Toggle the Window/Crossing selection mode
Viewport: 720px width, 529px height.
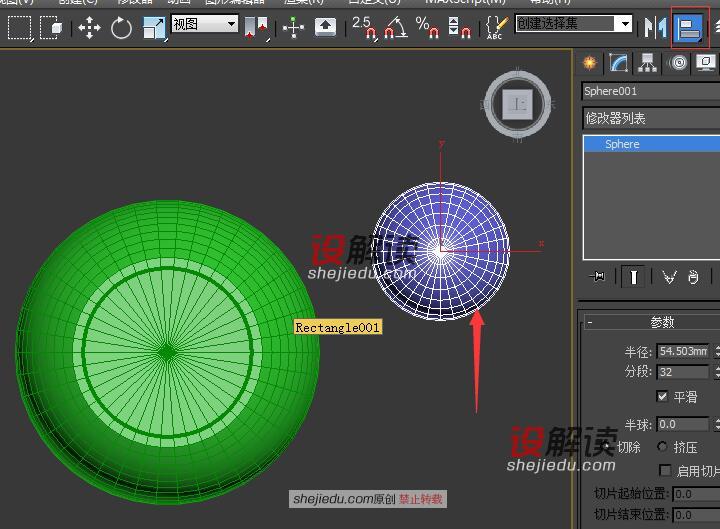tap(51, 28)
